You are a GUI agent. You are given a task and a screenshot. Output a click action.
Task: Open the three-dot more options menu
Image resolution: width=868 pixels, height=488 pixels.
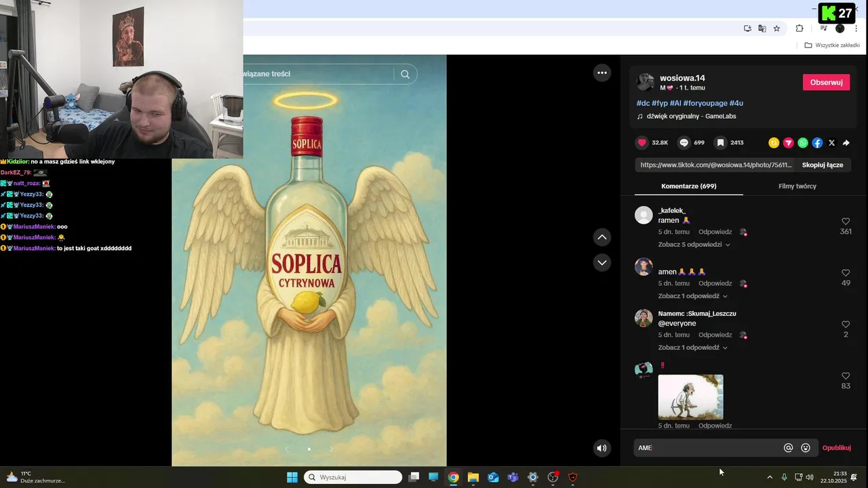pos(602,73)
